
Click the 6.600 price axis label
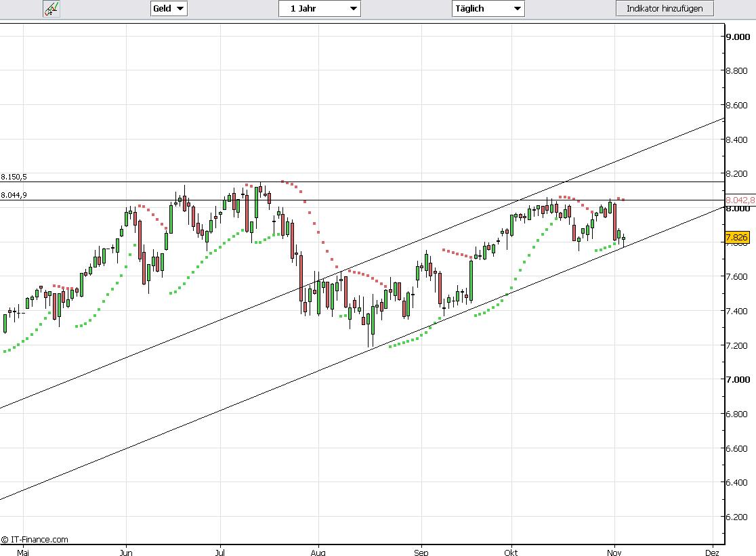(737, 448)
